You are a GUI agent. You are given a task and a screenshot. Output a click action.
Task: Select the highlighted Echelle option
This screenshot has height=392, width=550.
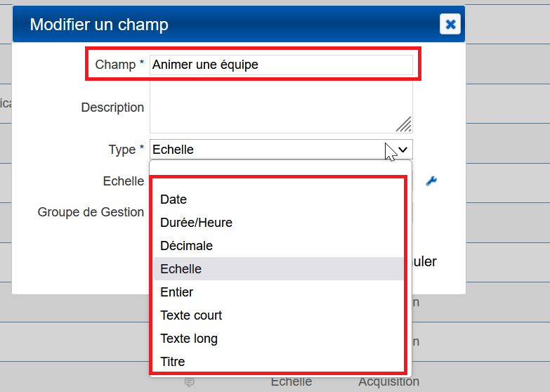181,269
